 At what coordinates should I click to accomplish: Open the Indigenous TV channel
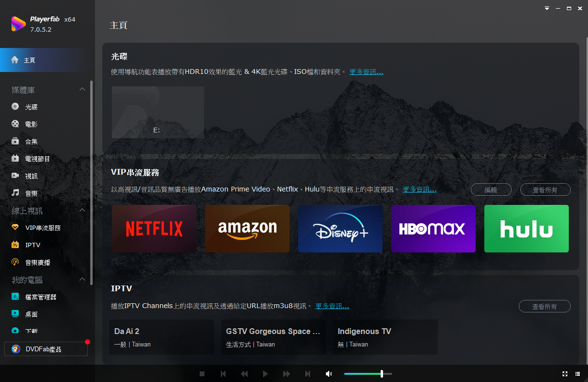pos(385,337)
